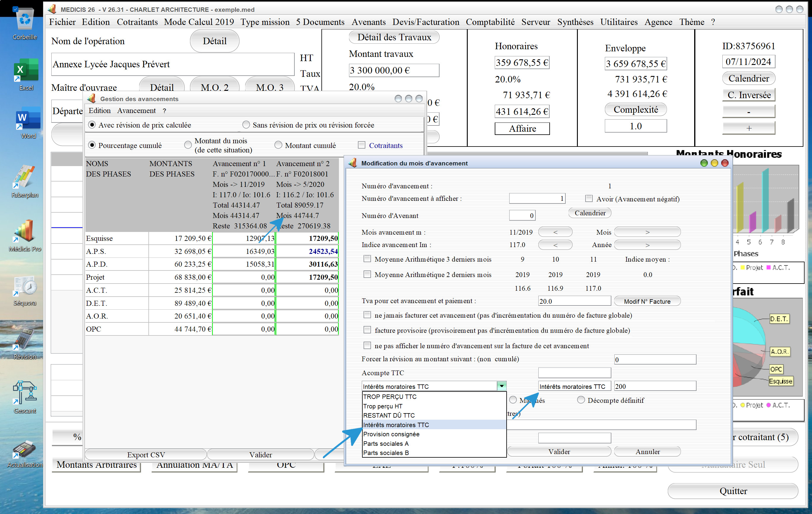This screenshot has width=812, height=514.
Task: Enable Moyenne Arithmétique 3 derniers mois
Action: click(x=367, y=259)
